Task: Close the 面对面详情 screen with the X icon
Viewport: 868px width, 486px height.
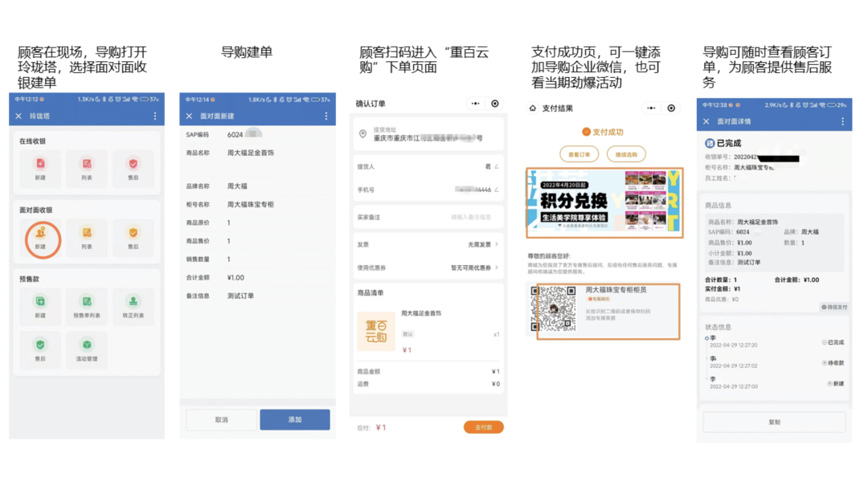Action: [706, 122]
